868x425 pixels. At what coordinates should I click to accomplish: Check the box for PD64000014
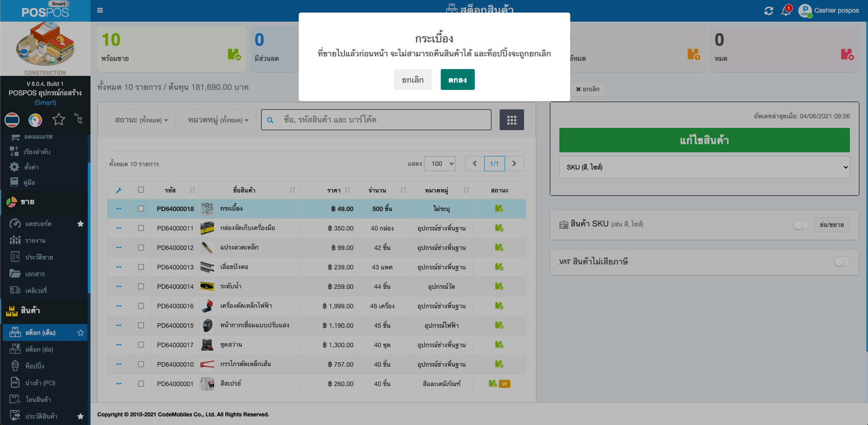[141, 286]
